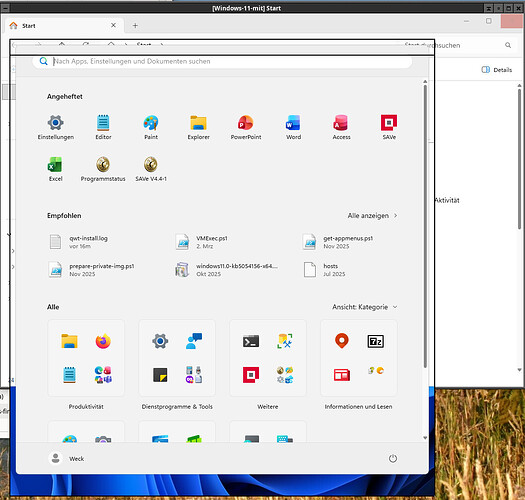Start the SAVe pinned application
Image resolution: width=525 pixels, height=500 pixels.
pos(389,127)
